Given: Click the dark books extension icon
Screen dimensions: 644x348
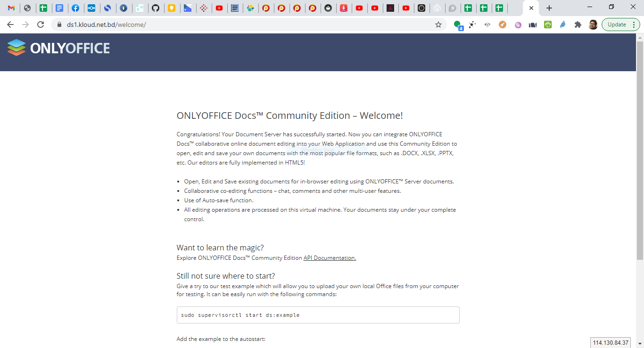Looking at the screenshot, I should coord(533,25).
